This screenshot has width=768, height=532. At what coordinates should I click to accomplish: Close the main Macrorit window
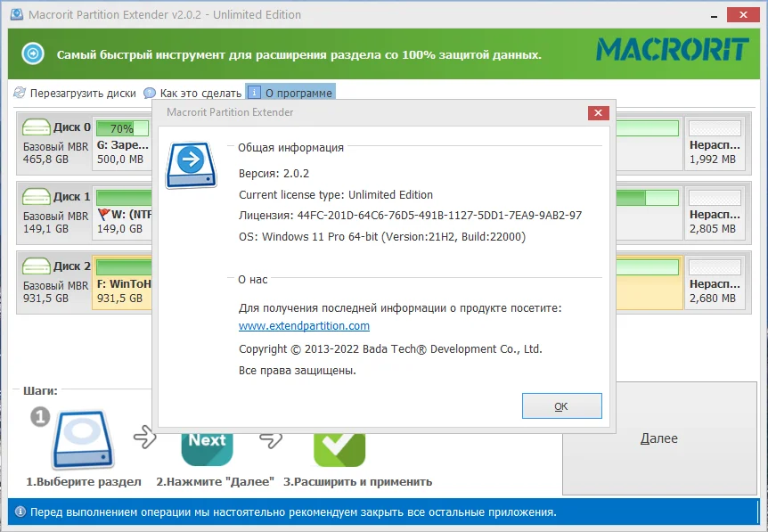[743, 14]
